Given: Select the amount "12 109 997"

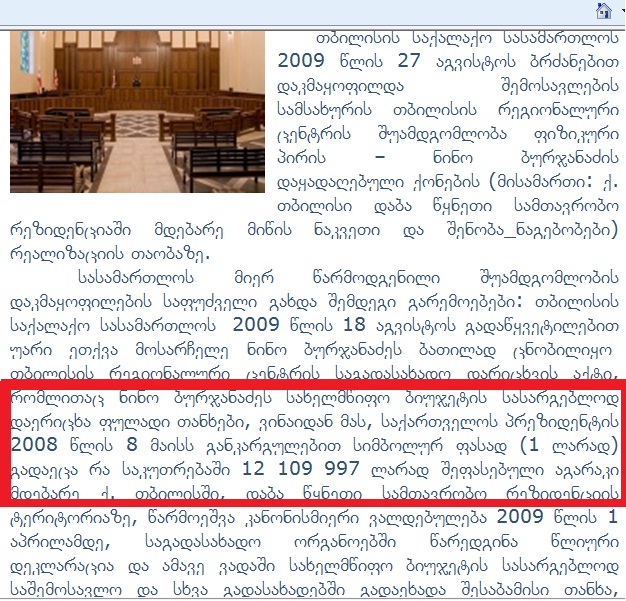Looking at the screenshot, I should coord(301,469).
